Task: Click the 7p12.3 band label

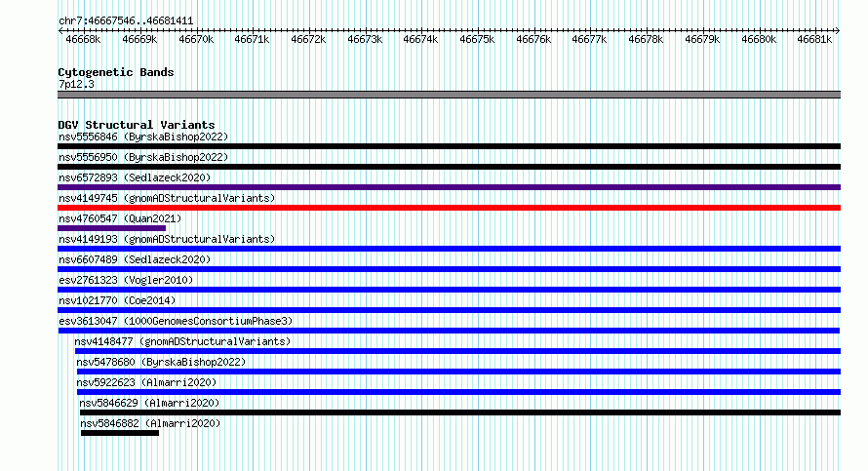Action: (76, 84)
